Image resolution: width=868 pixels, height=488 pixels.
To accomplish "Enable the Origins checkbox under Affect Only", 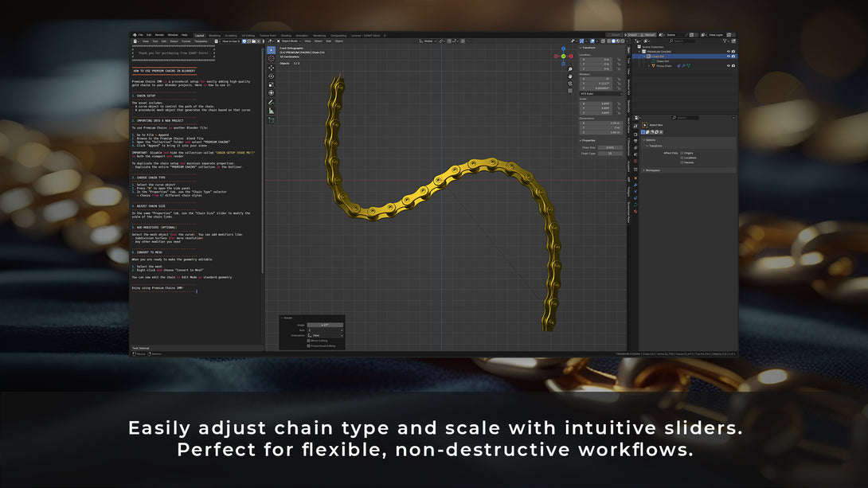I will pyautogui.click(x=682, y=154).
